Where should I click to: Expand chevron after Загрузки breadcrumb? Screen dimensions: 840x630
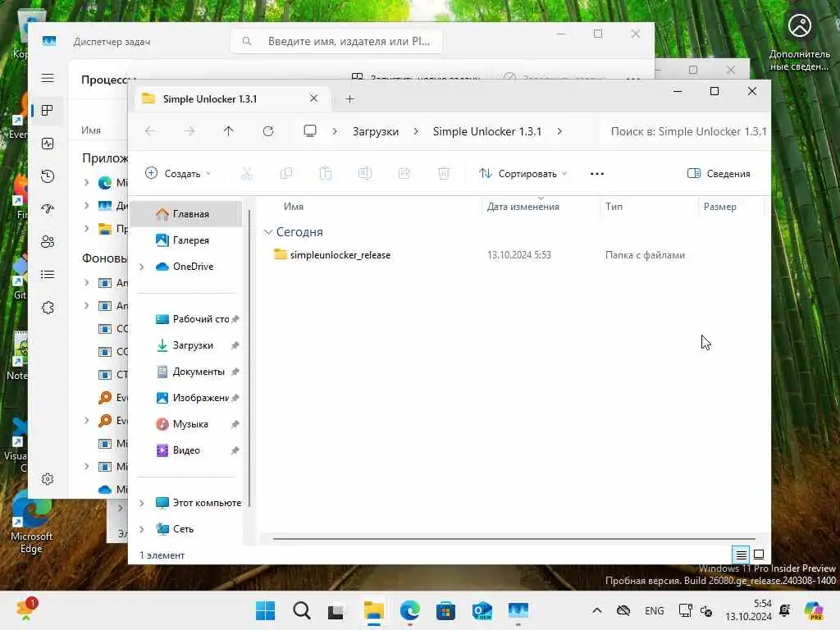pos(416,131)
